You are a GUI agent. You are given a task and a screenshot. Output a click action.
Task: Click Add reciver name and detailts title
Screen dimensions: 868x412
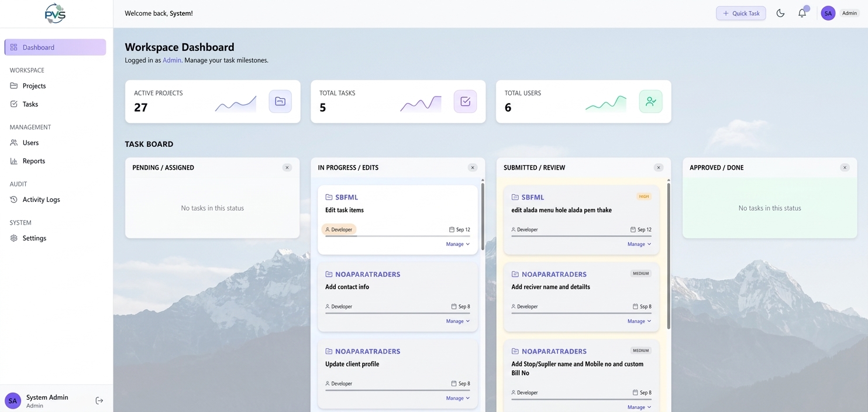tap(550, 287)
